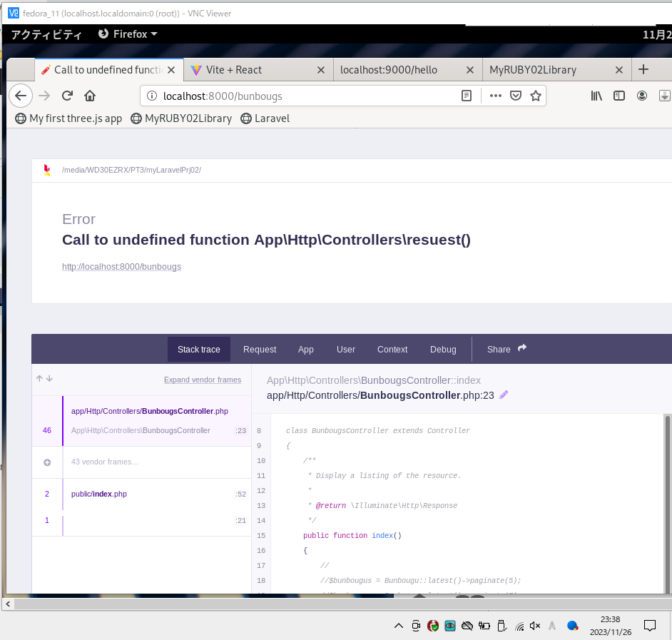Viewport: 672px width, 640px height.
Task: Click the Wi-Fi network tray icon
Action: tap(519, 626)
